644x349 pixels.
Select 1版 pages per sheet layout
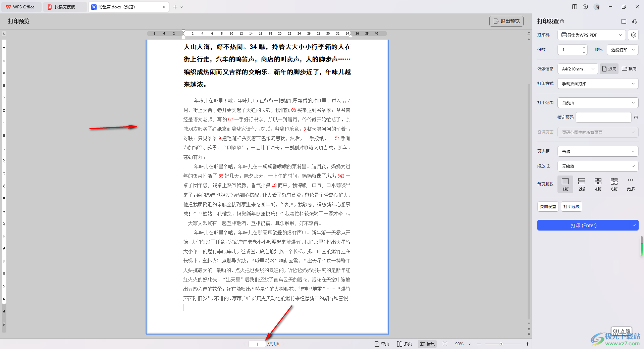pyautogui.click(x=565, y=184)
